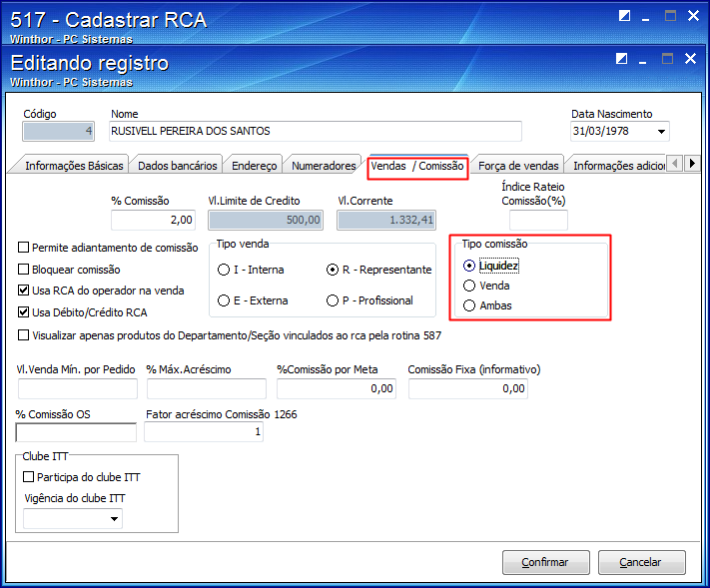The height and width of the screenshot is (588, 710).
Task: Click the Comissão Fixa (informativo) field
Action: coord(468,388)
